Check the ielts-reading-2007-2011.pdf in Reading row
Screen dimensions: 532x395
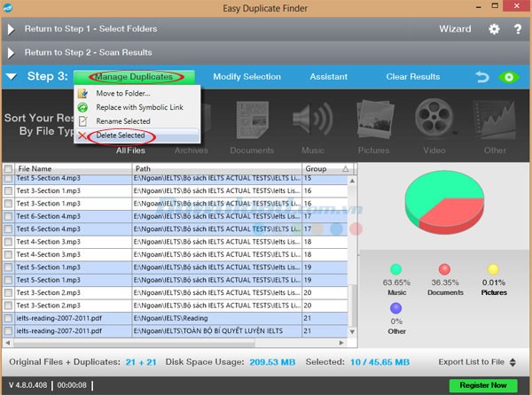tap(9, 318)
